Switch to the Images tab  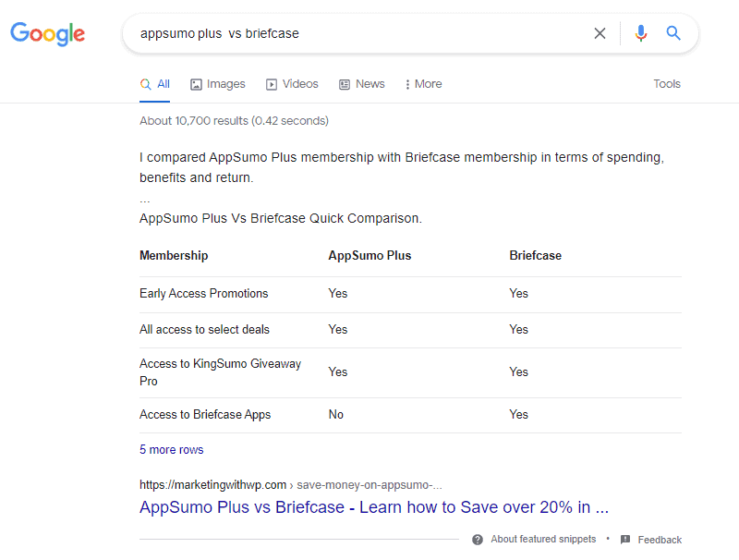coord(218,84)
